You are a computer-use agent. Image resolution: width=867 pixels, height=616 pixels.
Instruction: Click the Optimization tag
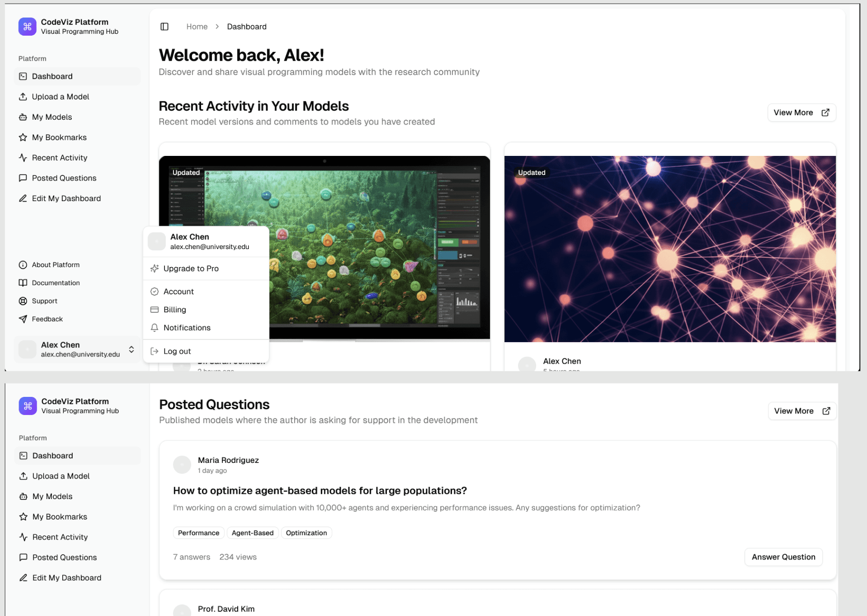[x=307, y=533]
